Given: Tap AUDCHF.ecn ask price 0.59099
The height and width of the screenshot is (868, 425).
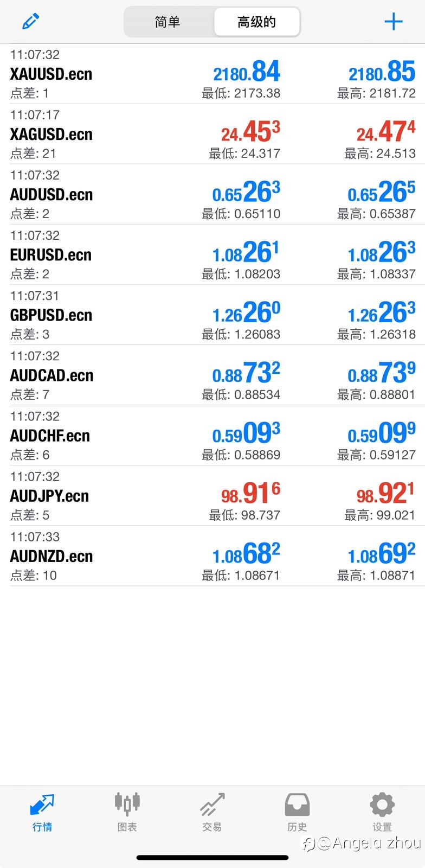Looking at the screenshot, I should point(382,433).
